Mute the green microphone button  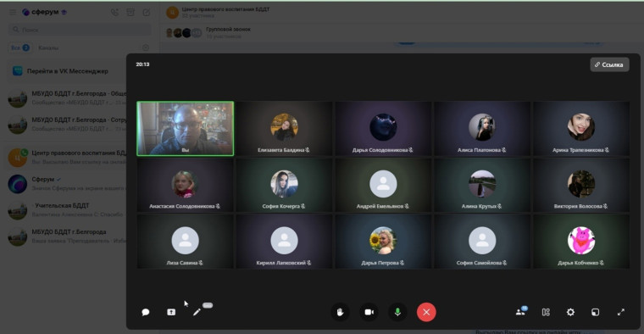pyautogui.click(x=397, y=312)
